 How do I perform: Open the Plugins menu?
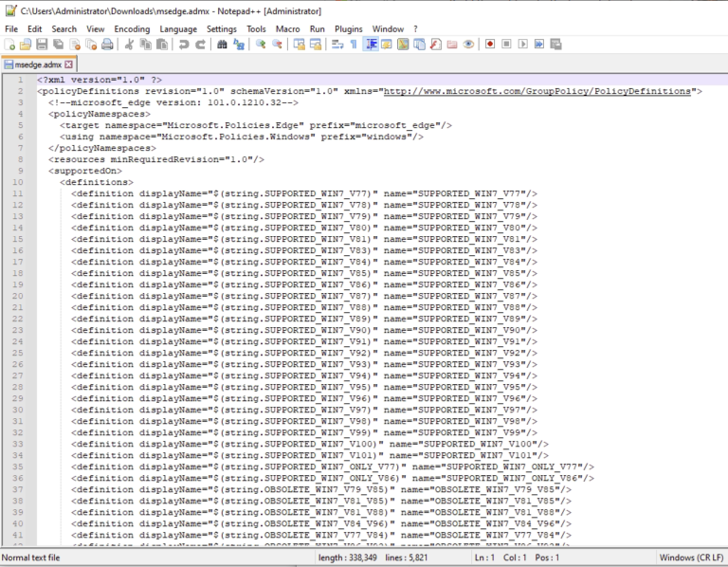pyautogui.click(x=348, y=29)
